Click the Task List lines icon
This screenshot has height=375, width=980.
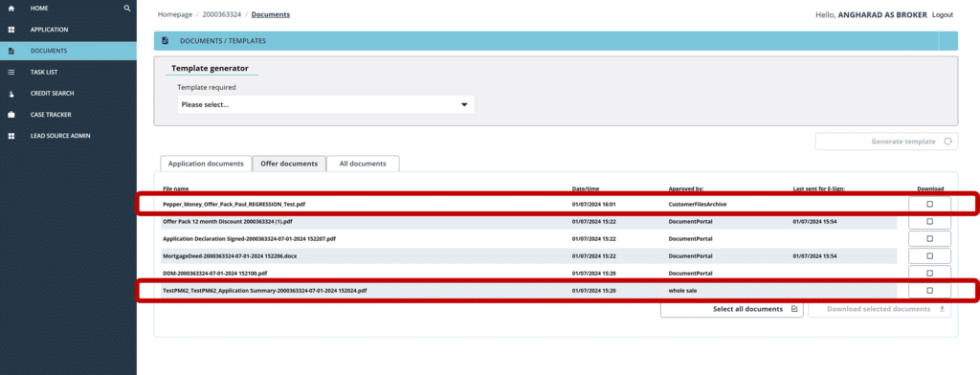11,73
